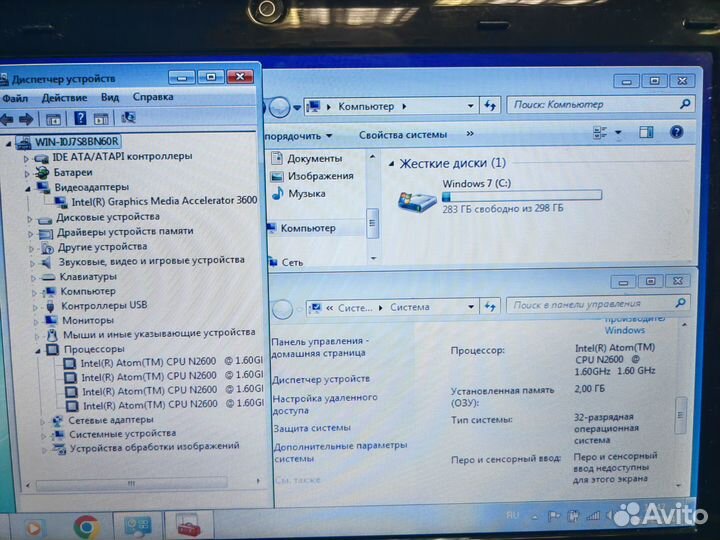
Task: Click the Scan for hardware changes toolbar icon
Action: coord(128,118)
